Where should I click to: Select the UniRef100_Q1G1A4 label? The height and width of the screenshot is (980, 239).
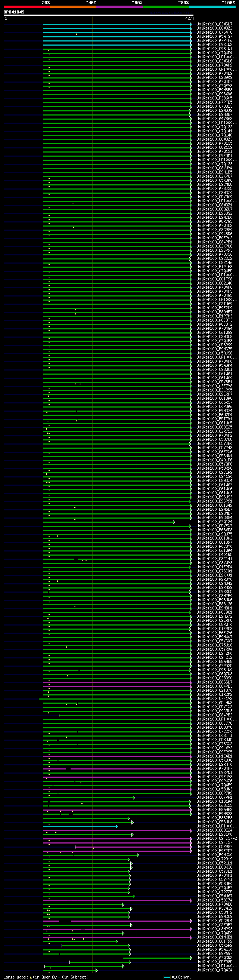click(x=214, y=802)
